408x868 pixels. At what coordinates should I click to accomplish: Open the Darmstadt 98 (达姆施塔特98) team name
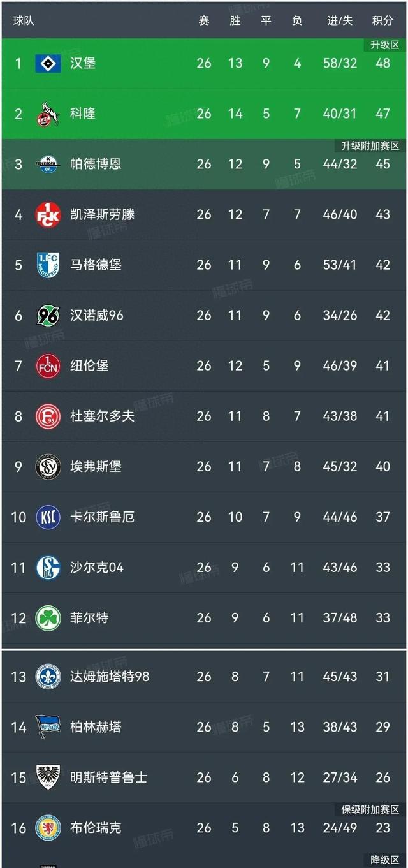pos(110,676)
